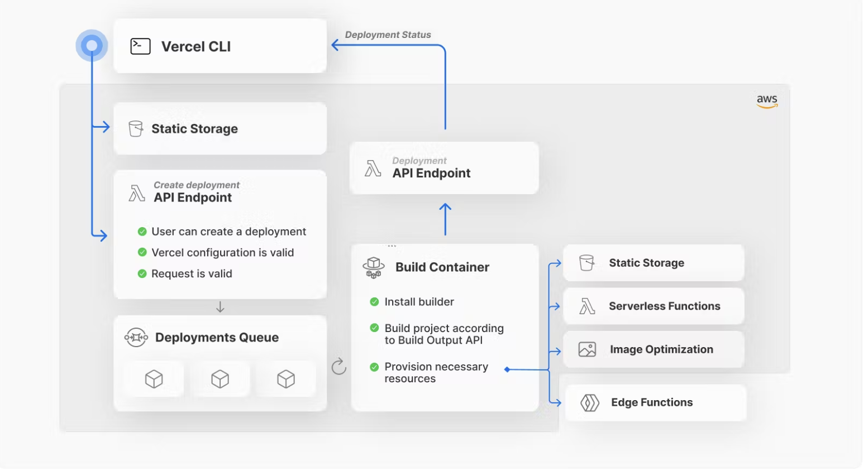868x471 pixels.
Task: Click the Create deployment caption
Action: coord(197,185)
